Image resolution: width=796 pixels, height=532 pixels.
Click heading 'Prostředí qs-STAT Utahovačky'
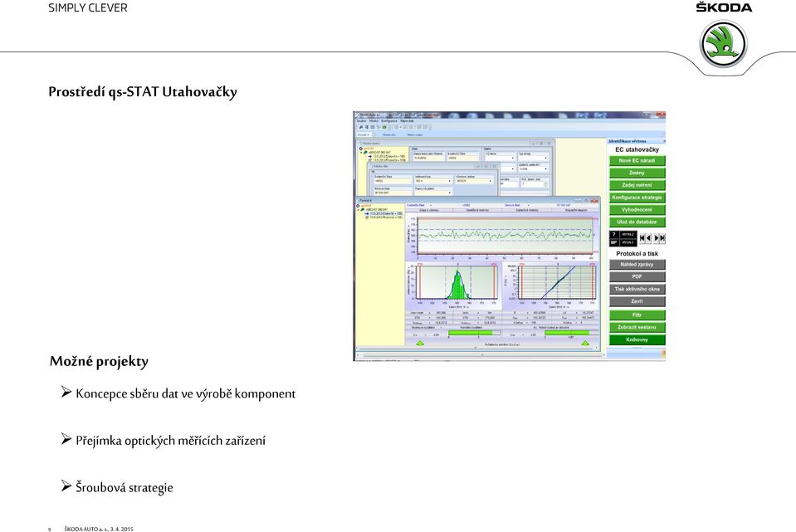pos(143,92)
